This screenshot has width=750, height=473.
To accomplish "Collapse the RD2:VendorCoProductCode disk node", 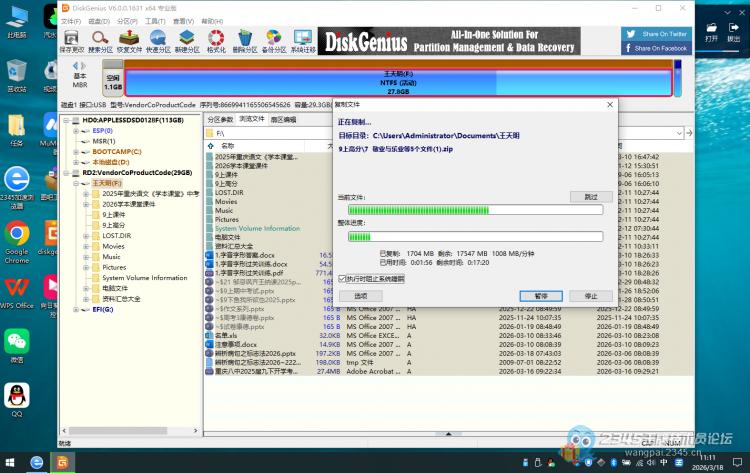I will coord(63,172).
